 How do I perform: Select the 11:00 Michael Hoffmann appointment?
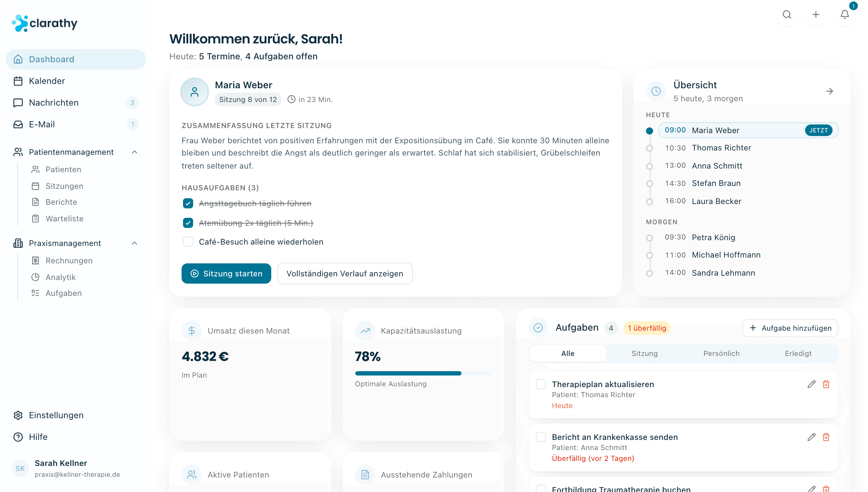749,255
